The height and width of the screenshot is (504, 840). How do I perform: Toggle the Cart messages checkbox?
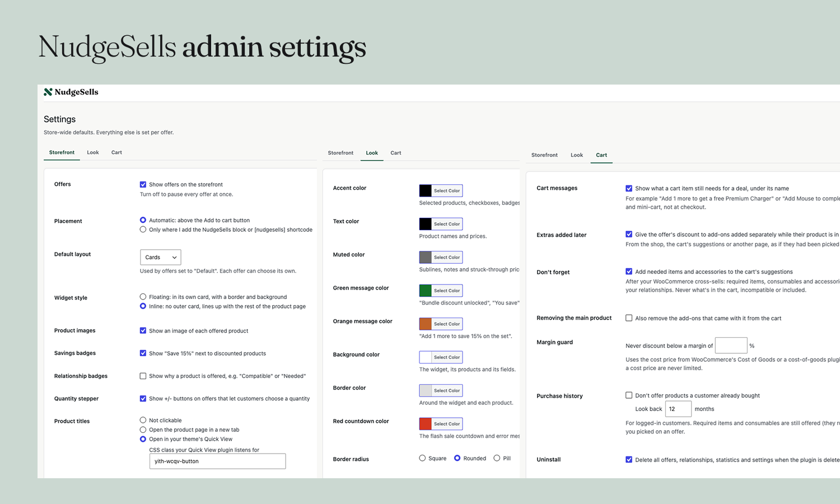click(x=629, y=188)
